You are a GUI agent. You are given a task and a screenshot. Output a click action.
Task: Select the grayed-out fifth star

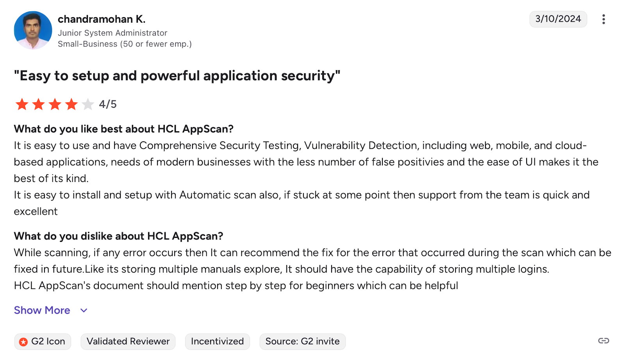[88, 104]
